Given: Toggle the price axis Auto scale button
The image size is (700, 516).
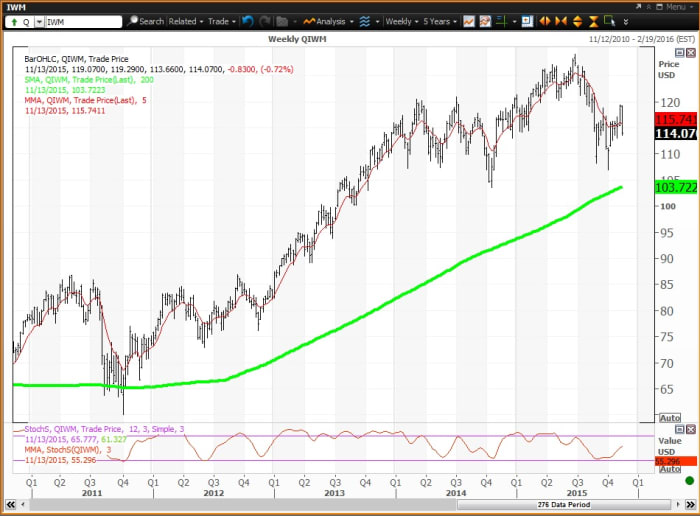Looking at the screenshot, I should point(670,418).
